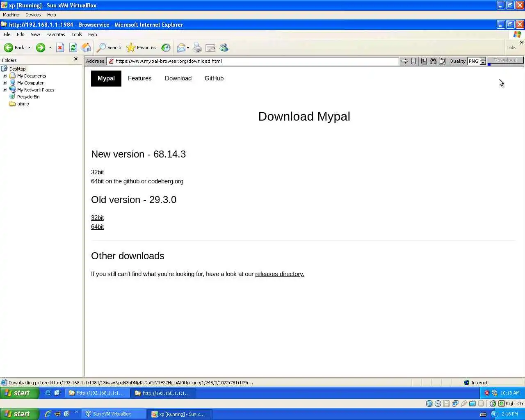This screenshot has height=420, width=525.
Task: Click the binoculars Find icon
Action: pos(433,61)
